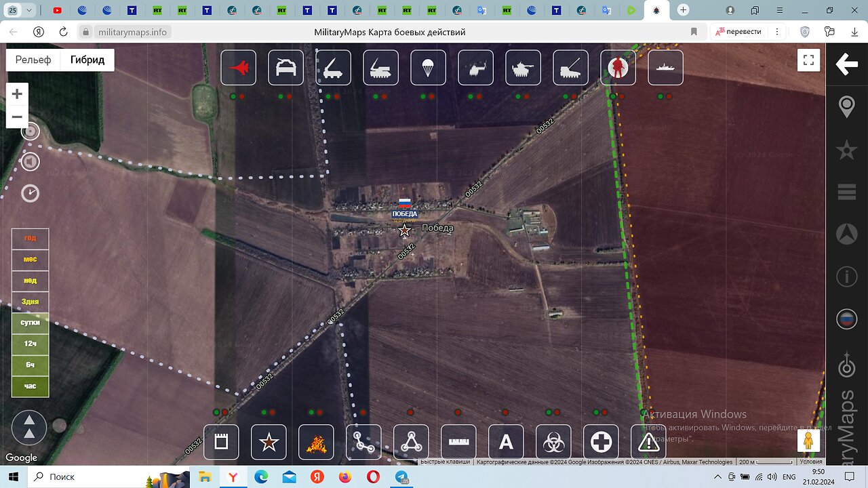Switch to Рельеф map type
The width and height of the screenshot is (868, 488).
[x=33, y=60]
